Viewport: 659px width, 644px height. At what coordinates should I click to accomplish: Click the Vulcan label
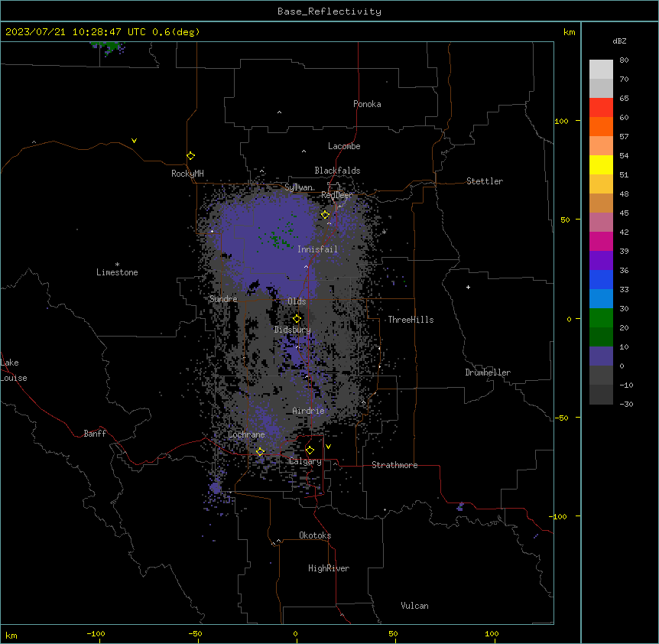pos(414,606)
